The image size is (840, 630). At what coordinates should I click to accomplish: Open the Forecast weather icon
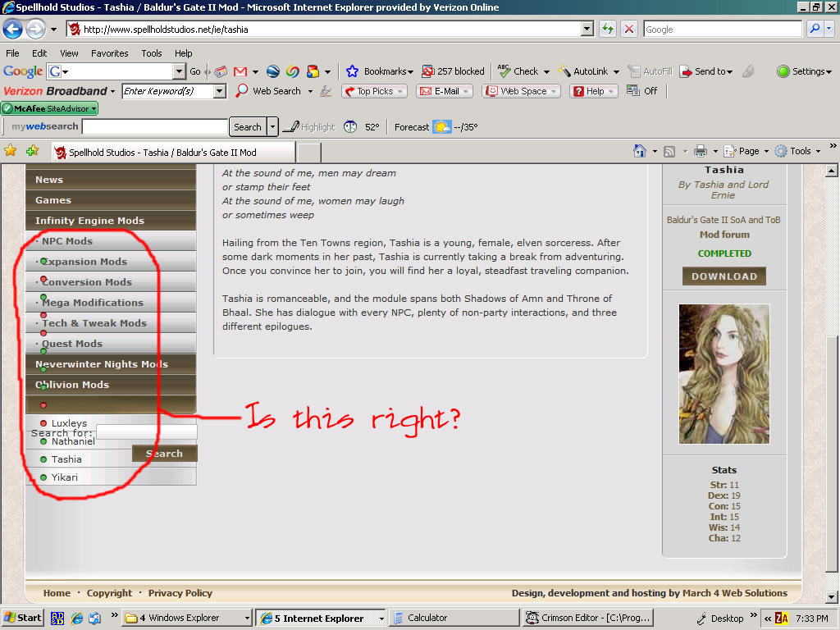point(442,127)
